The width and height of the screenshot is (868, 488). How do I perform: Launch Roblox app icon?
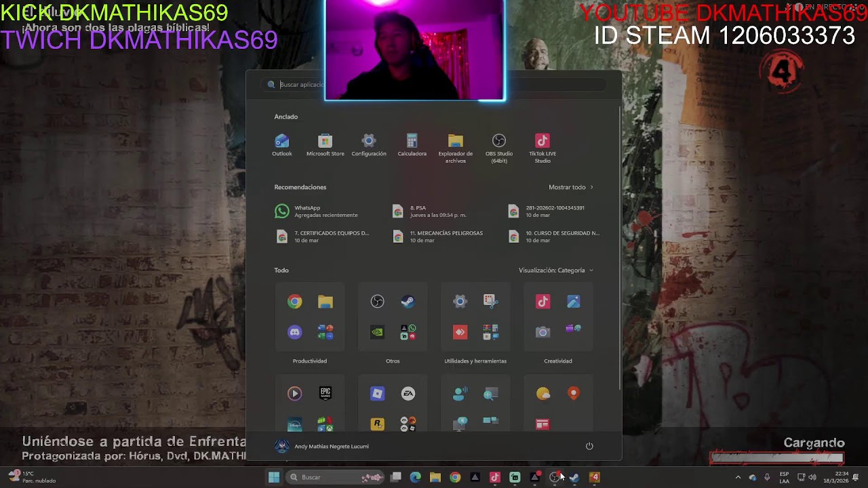tap(377, 393)
